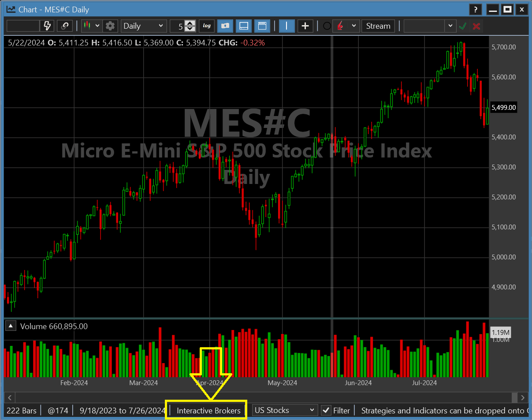Viewport: 532px width, 420px height.
Task: Open chart style dropdown arrow
Action: 97,26
